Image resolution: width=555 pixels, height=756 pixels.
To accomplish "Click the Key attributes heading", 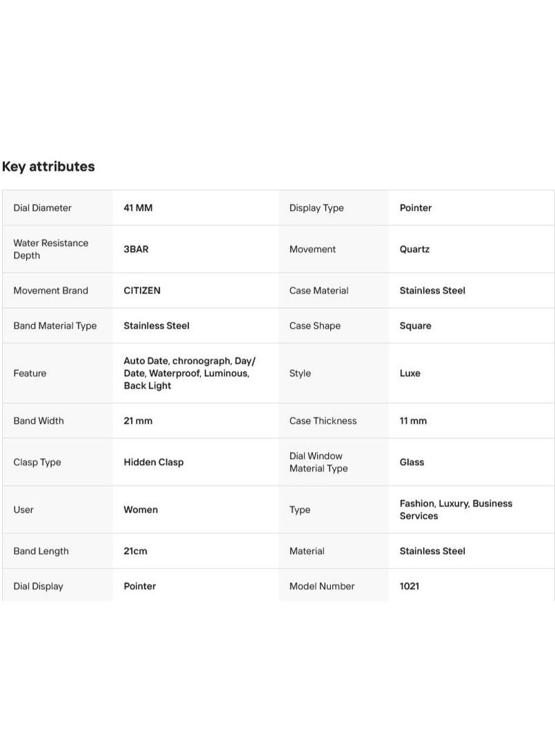I will (49, 166).
